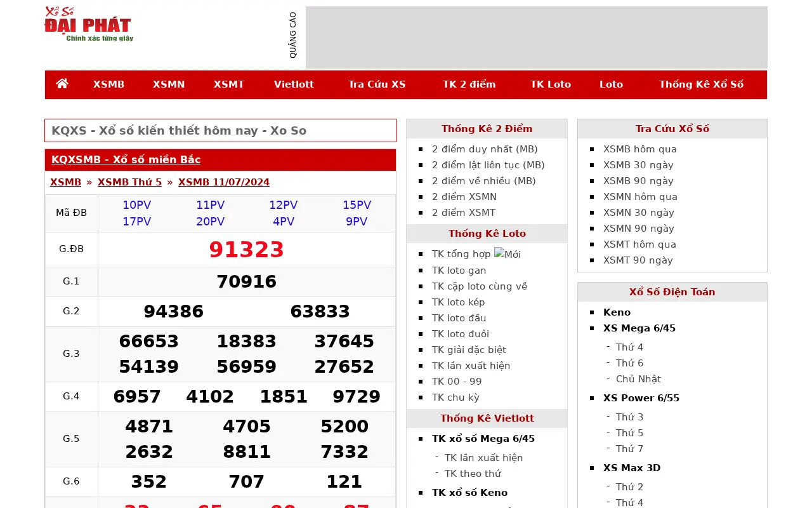Open the TK loto gan link
Viewport: 812px width, 508px height.
click(459, 271)
